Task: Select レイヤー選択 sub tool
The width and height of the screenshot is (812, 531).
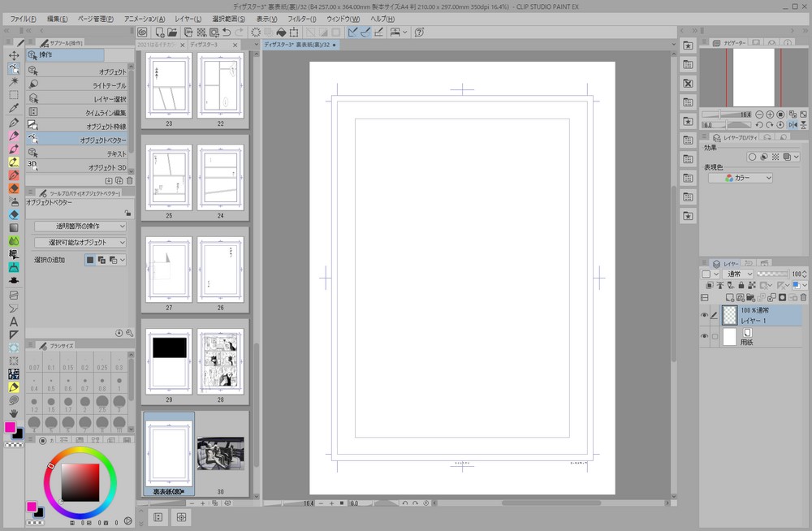Action: click(78, 98)
